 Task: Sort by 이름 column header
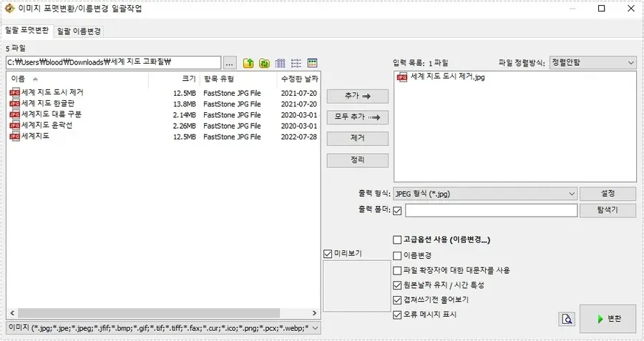coord(77,79)
